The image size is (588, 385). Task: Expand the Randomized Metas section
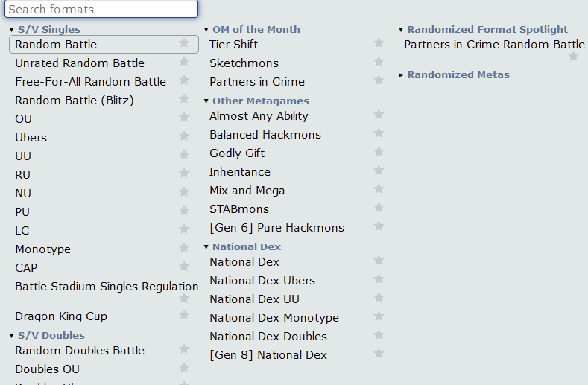454,75
